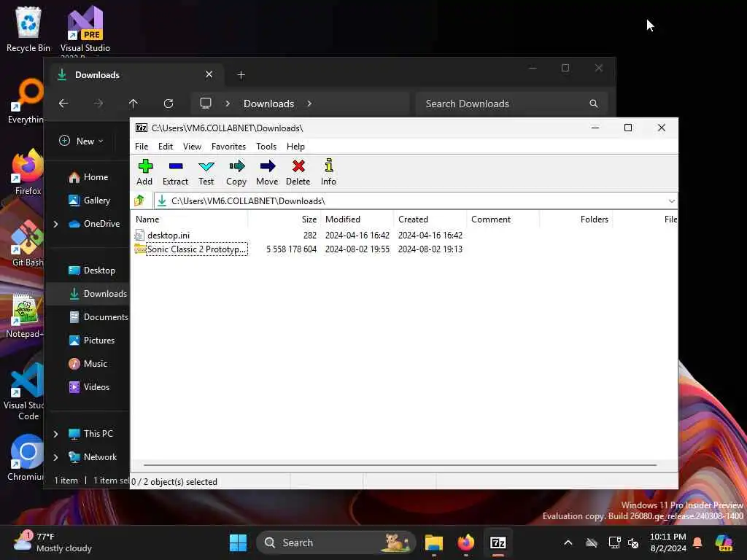Viewport: 747px width, 560px height.
Task: Click the Firefox taskbar icon
Action: (466, 542)
